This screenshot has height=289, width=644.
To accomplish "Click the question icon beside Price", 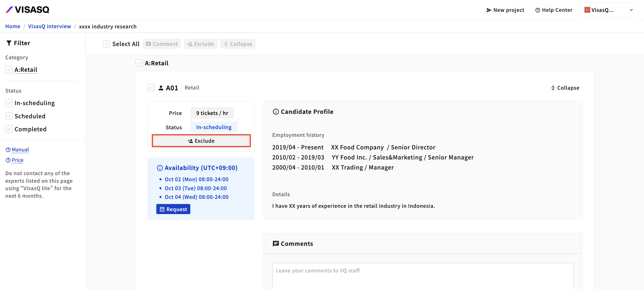I will tap(8, 160).
